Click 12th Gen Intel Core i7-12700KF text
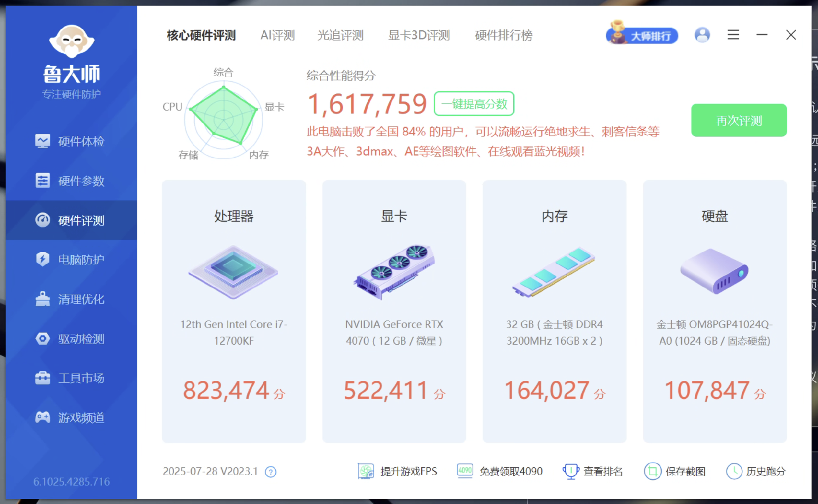Viewport: 818px width, 504px height. [234, 333]
